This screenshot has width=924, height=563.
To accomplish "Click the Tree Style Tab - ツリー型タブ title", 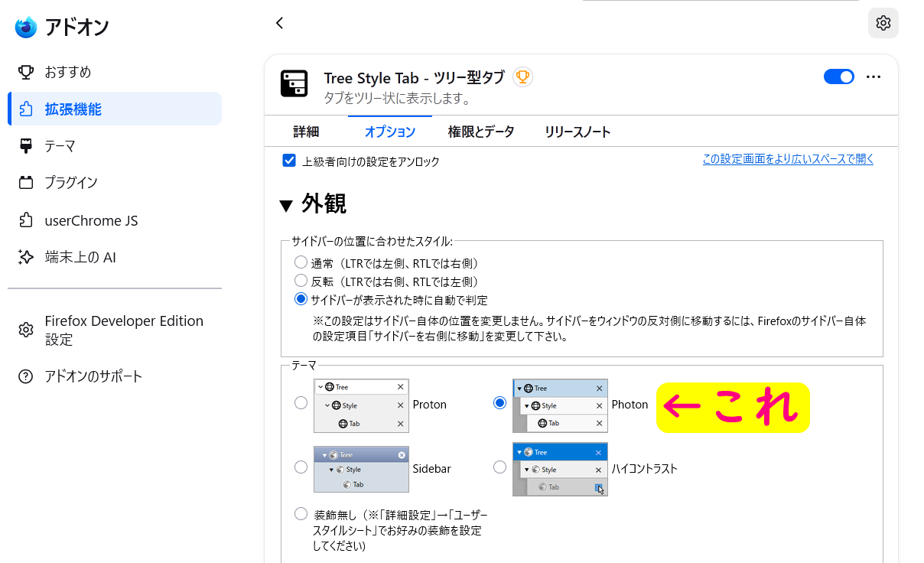I will coord(414,78).
